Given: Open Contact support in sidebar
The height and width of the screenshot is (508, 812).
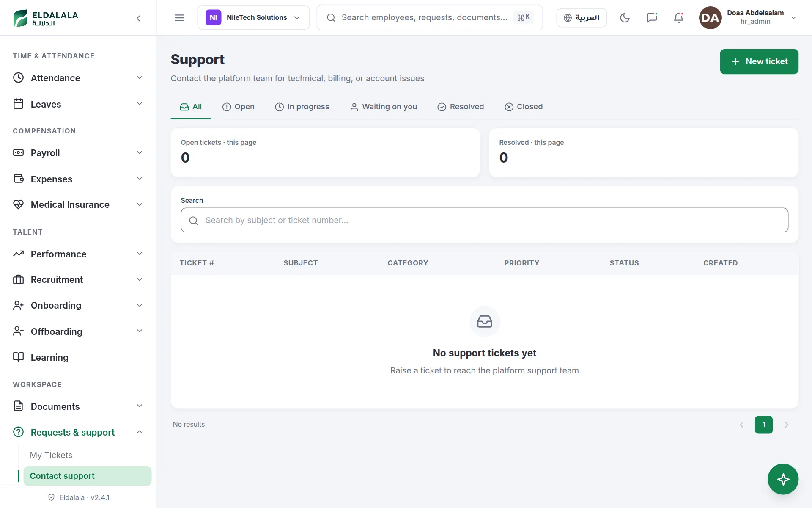Looking at the screenshot, I should [x=88, y=476].
